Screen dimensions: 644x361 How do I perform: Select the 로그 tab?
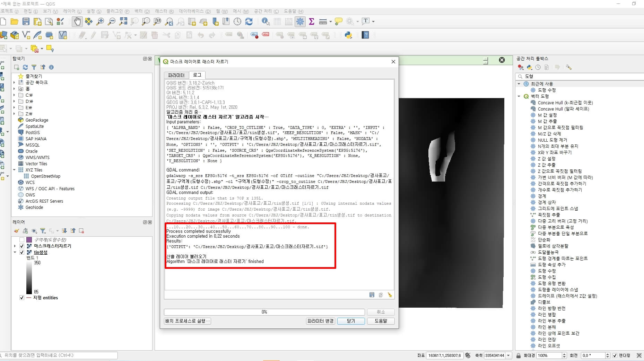(197, 75)
